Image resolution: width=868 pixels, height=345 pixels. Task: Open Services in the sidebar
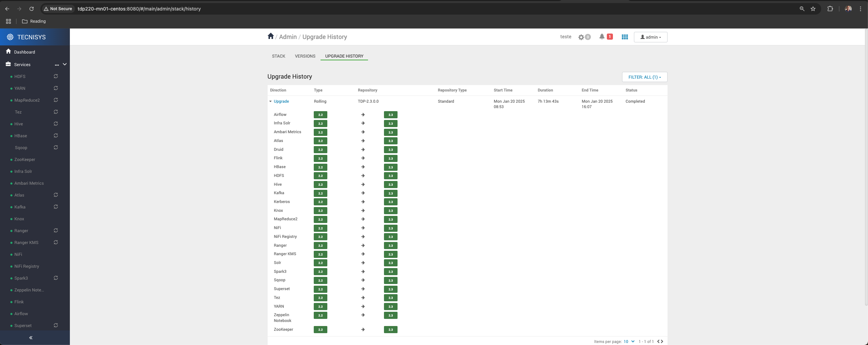click(22, 64)
